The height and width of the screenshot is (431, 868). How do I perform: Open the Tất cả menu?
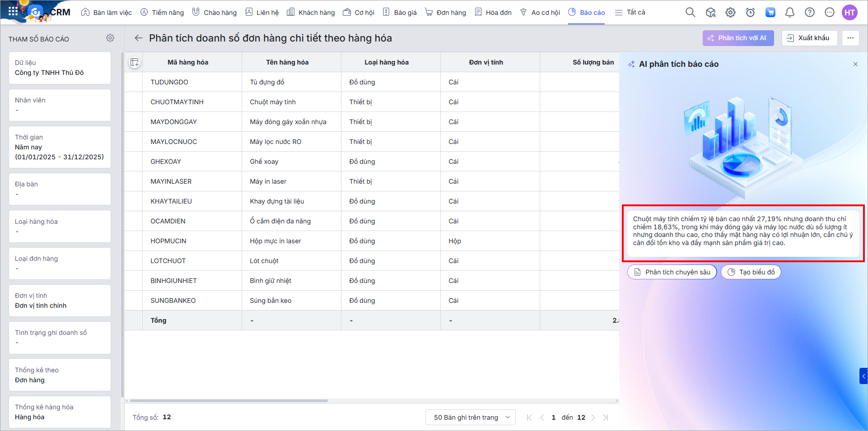coord(630,13)
